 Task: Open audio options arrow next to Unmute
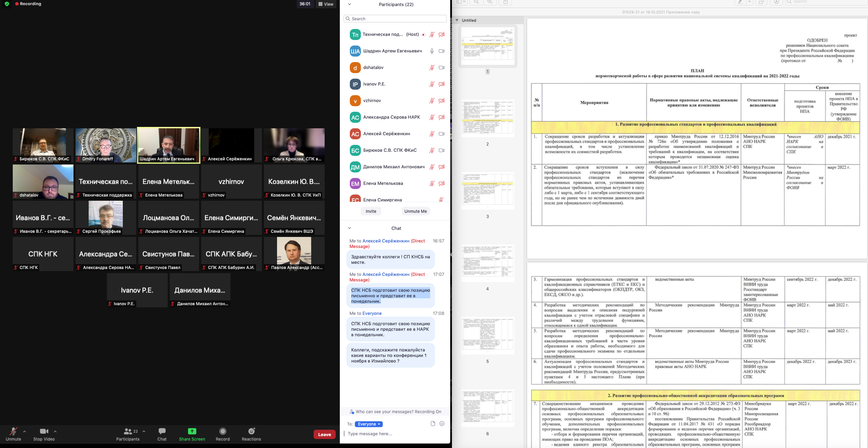24,431
